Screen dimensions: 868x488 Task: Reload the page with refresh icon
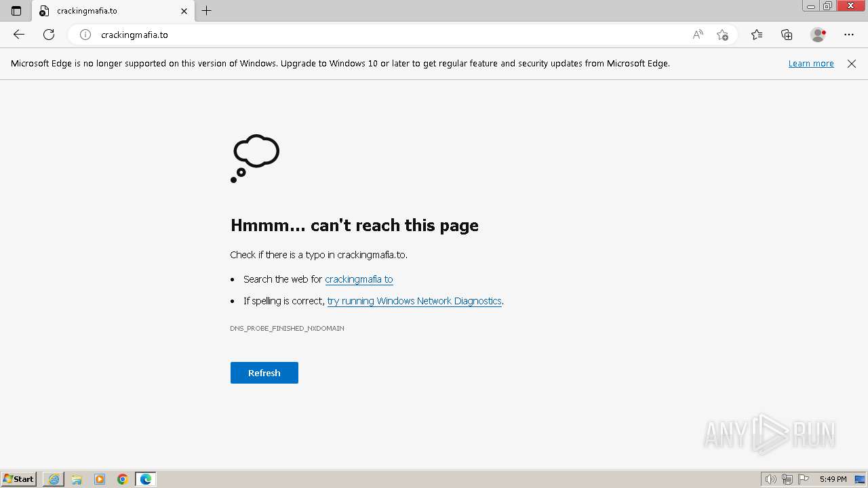tap(49, 35)
